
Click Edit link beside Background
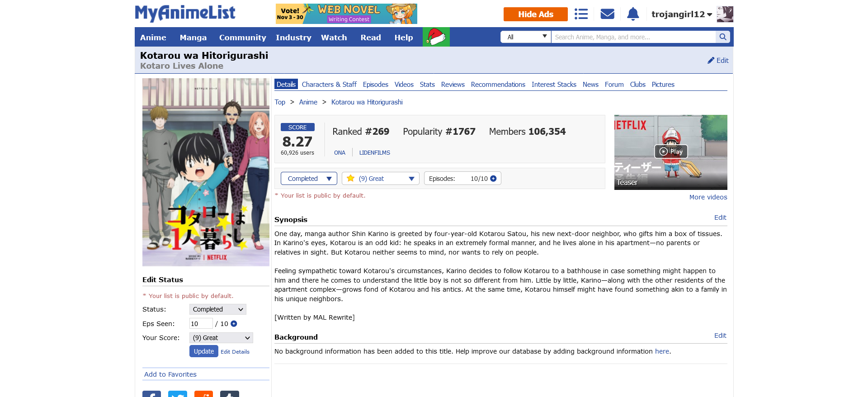[720, 336]
